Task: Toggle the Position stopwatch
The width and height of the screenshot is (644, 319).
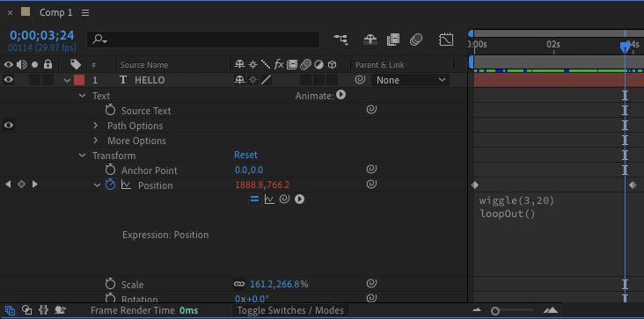Action: (111, 185)
